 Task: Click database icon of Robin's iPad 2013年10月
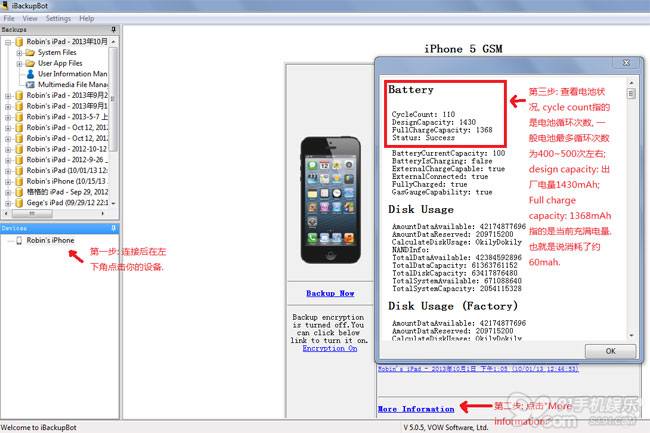click(19, 42)
